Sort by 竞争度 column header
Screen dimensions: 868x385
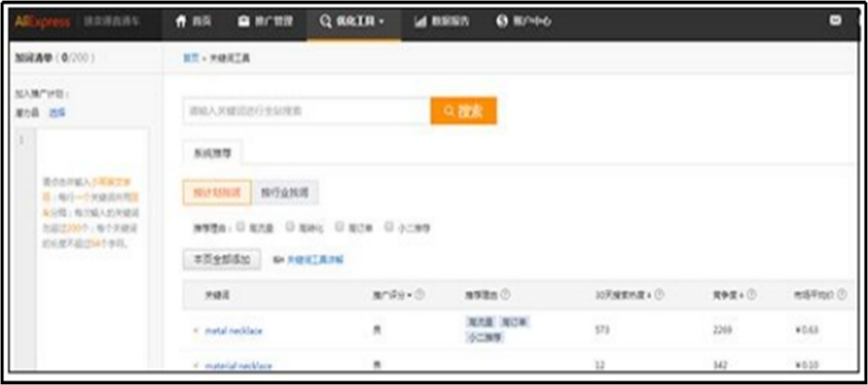(x=728, y=295)
